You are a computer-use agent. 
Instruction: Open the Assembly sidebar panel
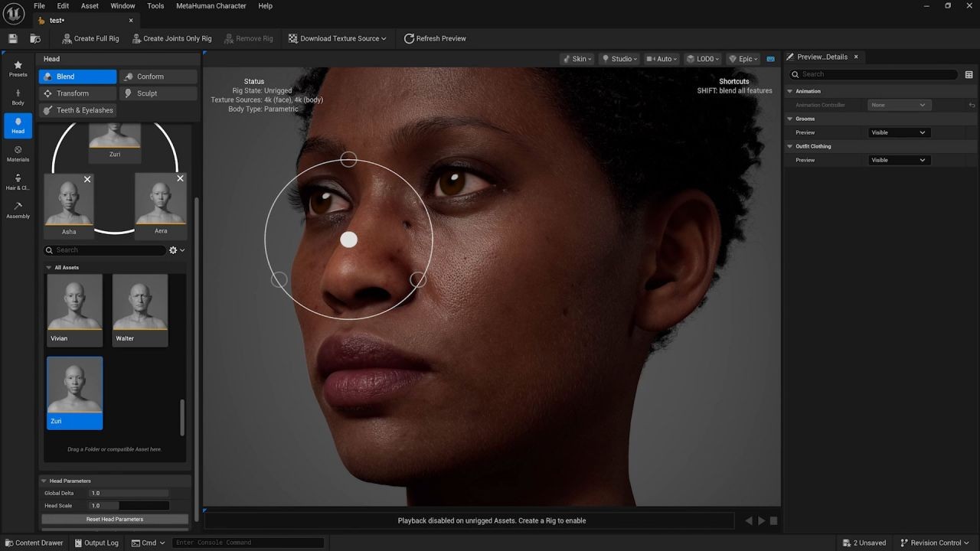pyautogui.click(x=18, y=210)
